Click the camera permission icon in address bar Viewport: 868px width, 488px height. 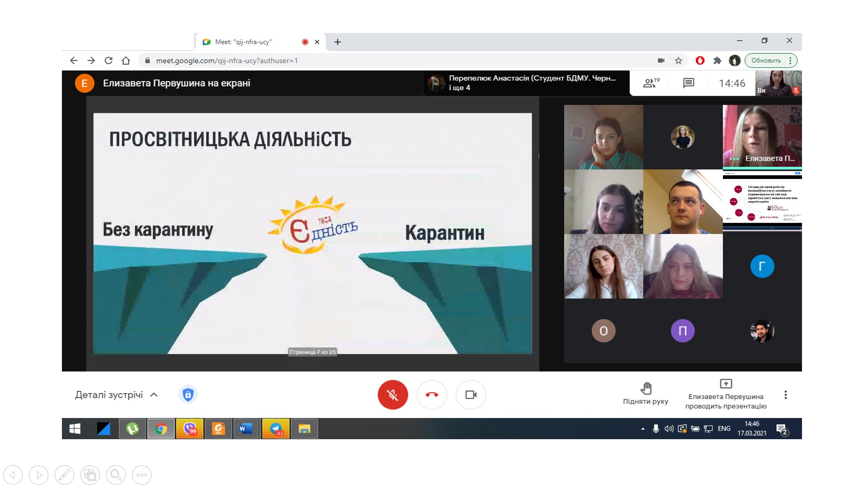pos(661,61)
